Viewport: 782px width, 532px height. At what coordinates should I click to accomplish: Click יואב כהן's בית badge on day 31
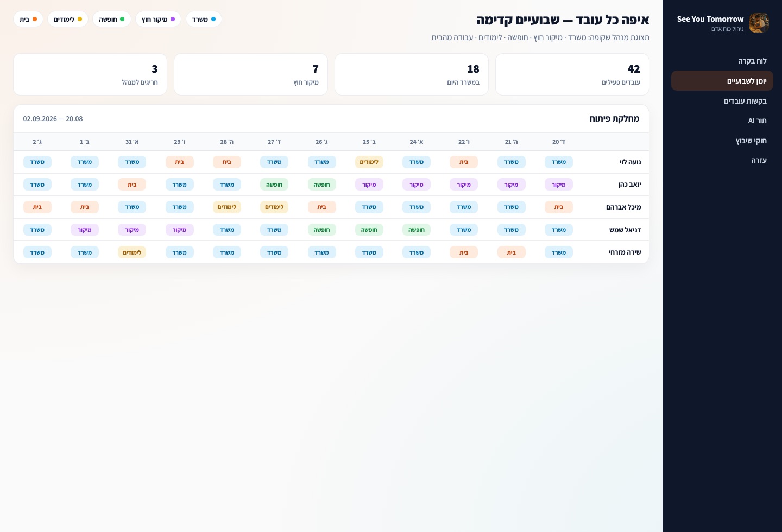pyautogui.click(x=132, y=185)
